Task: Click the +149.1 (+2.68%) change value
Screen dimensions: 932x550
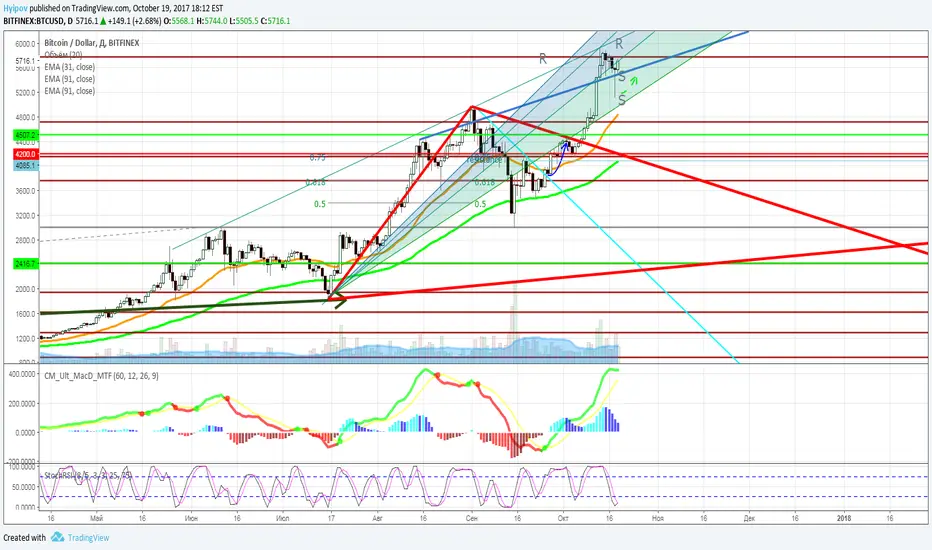Action: [x=135, y=21]
